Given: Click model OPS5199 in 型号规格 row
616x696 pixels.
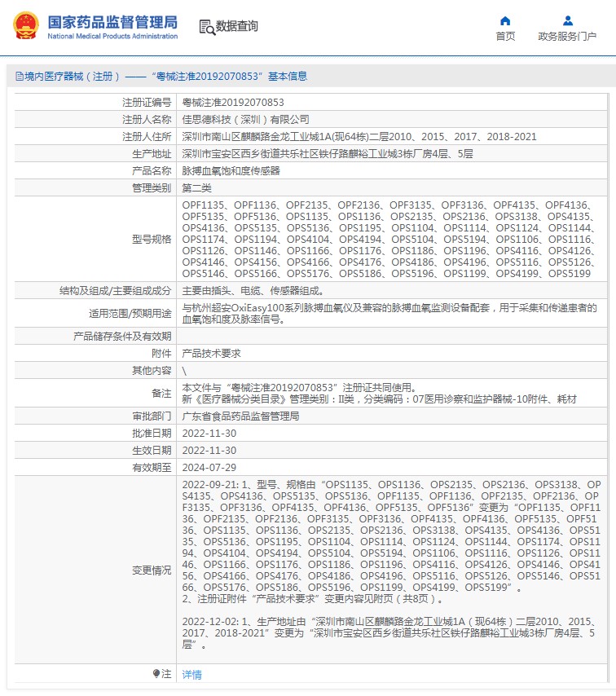Looking at the screenshot, I should (570, 274).
